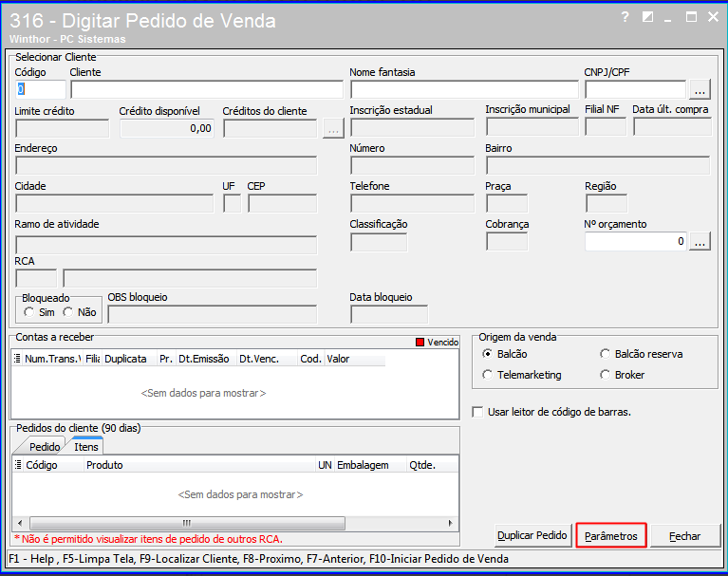Sort by Num.Trans. column header
Screen dimensions: 728x576
[52, 359]
